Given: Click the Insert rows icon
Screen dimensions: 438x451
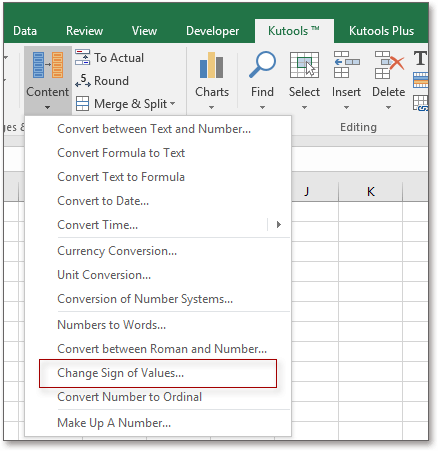Looking at the screenshot, I should [x=346, y=65].
